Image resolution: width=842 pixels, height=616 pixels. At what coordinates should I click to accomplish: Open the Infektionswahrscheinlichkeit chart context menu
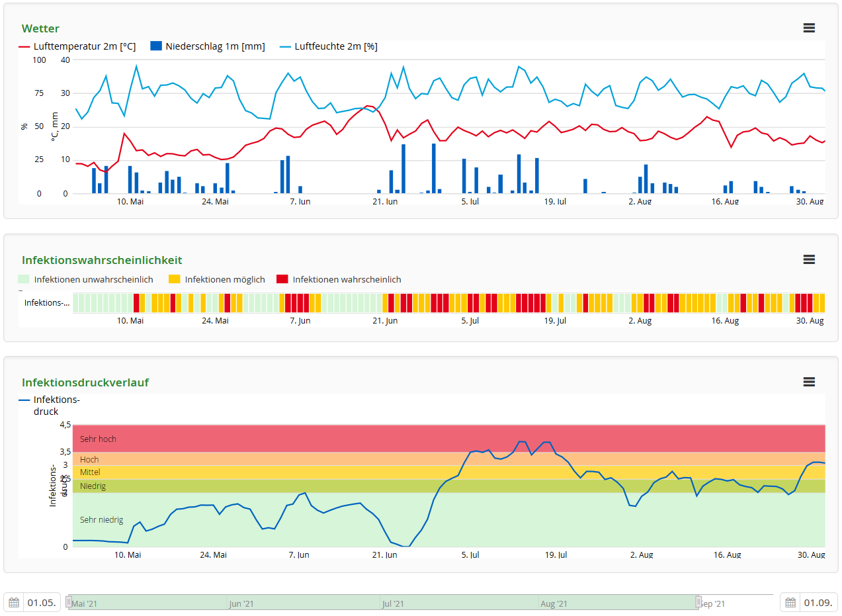point(808,259)
